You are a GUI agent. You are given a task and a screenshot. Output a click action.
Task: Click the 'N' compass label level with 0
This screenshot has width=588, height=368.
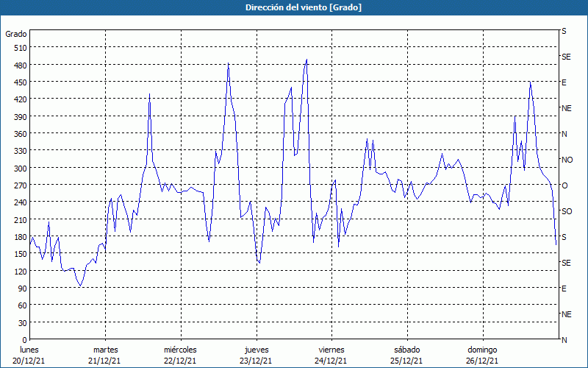564,340
